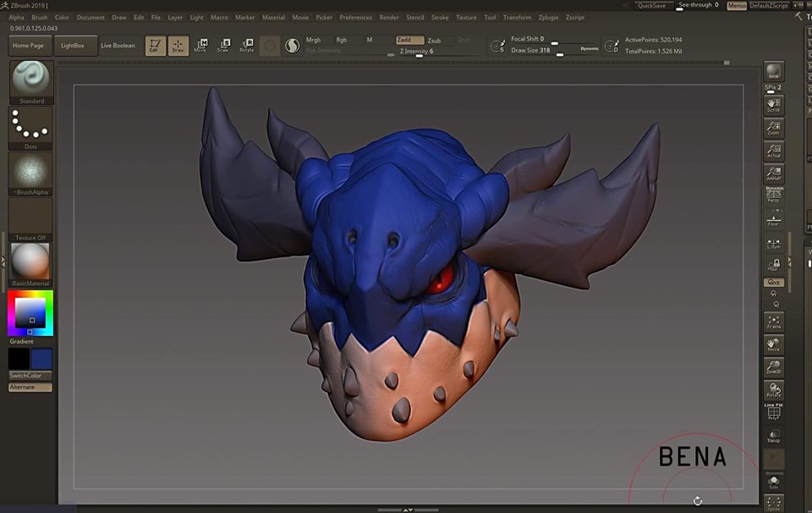Image resolution: width=812 pixels, height=513 pixels.
Task: Open the Texture Off selector
Action: pos(31,218)
